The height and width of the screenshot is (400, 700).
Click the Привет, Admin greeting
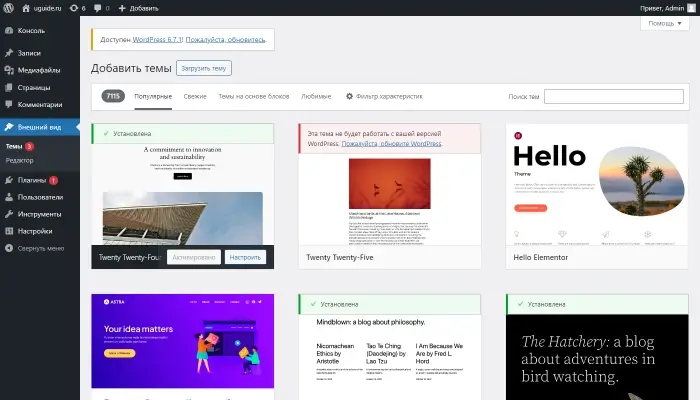(662, 8)
